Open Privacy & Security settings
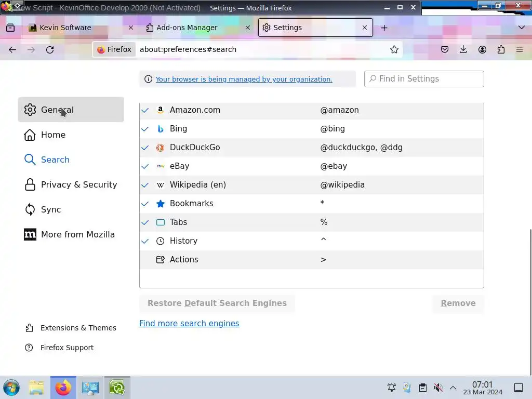This screenshot has height=399, width=532. pyautogui.click(x=71, y=184)
